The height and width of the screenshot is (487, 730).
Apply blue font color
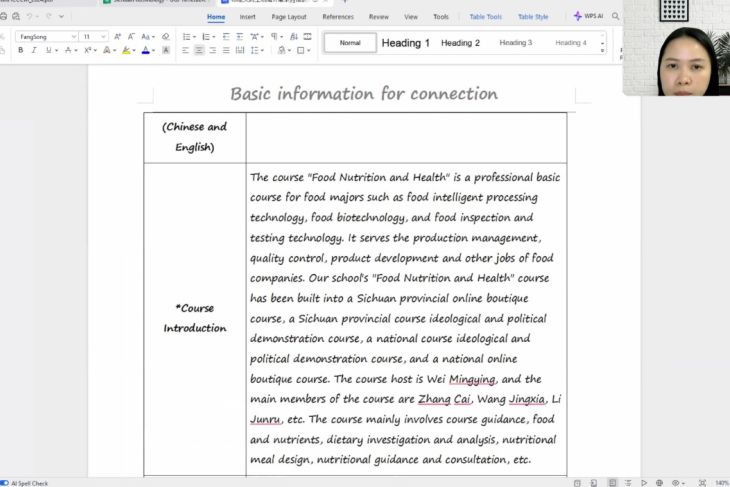[146, 50]
